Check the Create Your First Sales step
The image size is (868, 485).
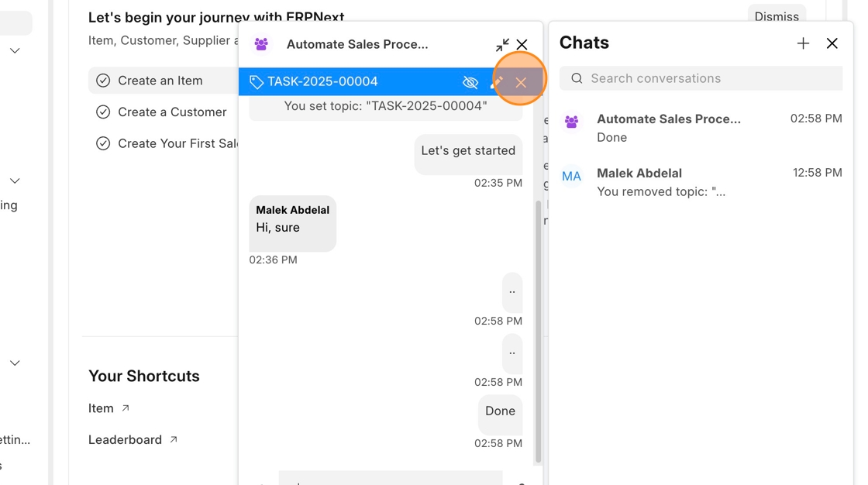click(x=103, y=143)
